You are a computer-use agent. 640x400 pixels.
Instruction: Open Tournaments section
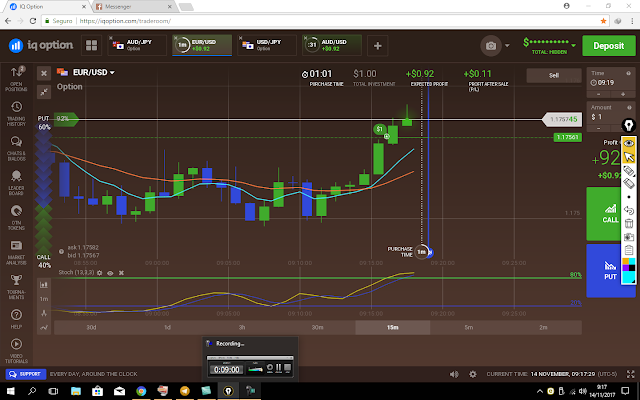(16, 287)
